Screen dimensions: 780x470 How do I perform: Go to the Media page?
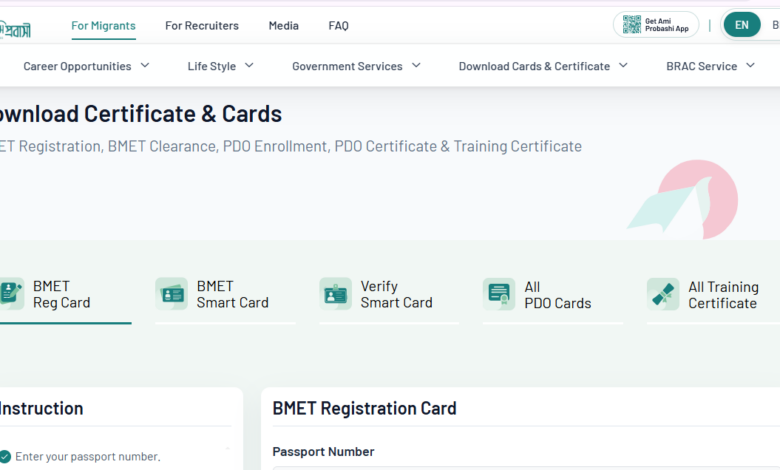[x=284, y=26]
